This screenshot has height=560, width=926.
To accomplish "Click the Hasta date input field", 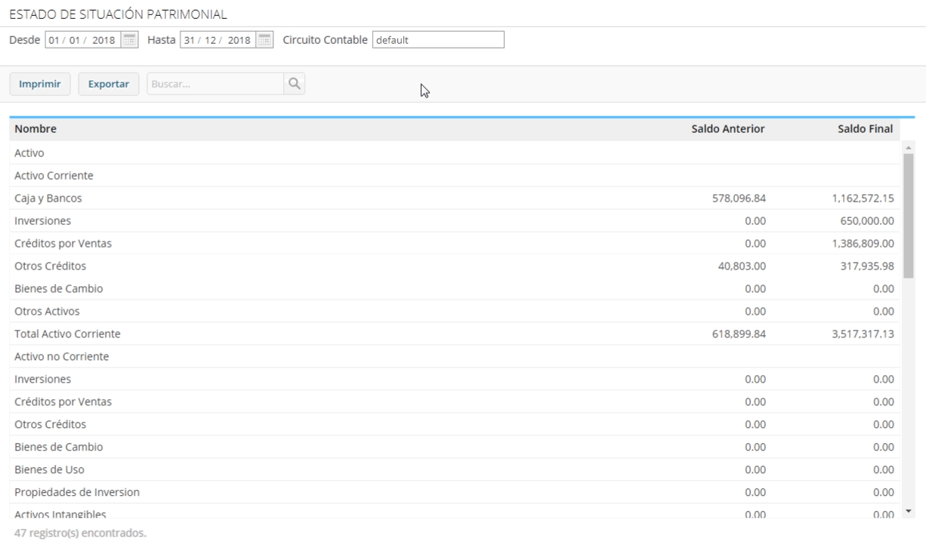I will pos(218,40).
